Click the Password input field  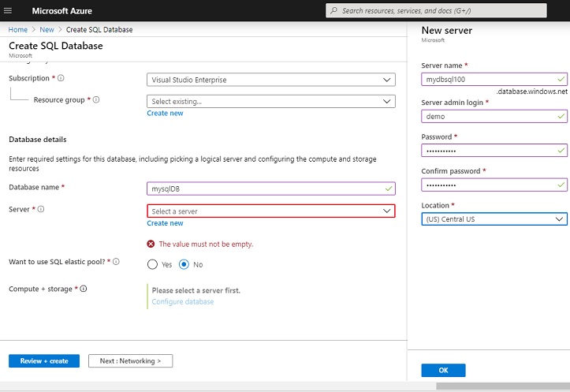point(494,151)
